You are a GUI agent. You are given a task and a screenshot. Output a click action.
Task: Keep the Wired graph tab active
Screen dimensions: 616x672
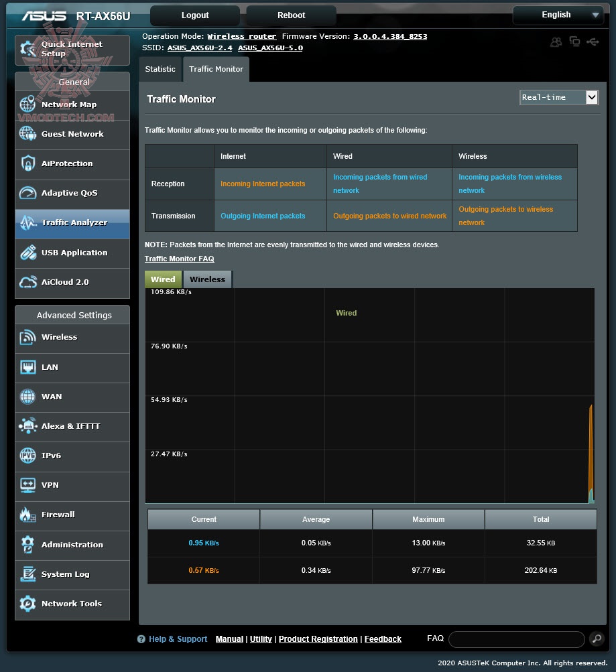(162, 279)
